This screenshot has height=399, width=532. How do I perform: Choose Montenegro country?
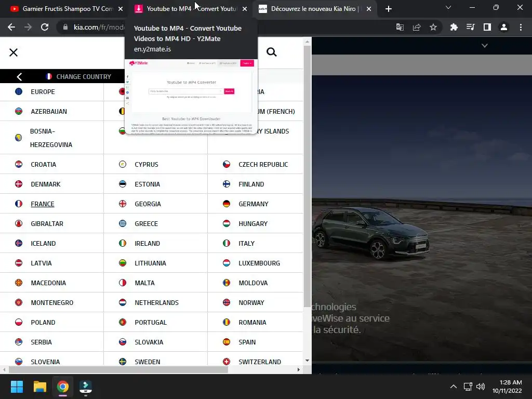click(x=52, y=302)
